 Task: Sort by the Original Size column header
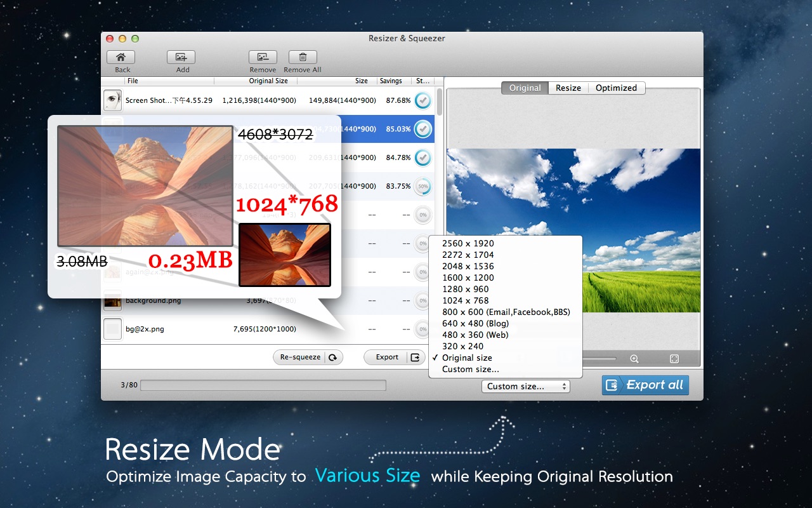(x=268, y=81)
